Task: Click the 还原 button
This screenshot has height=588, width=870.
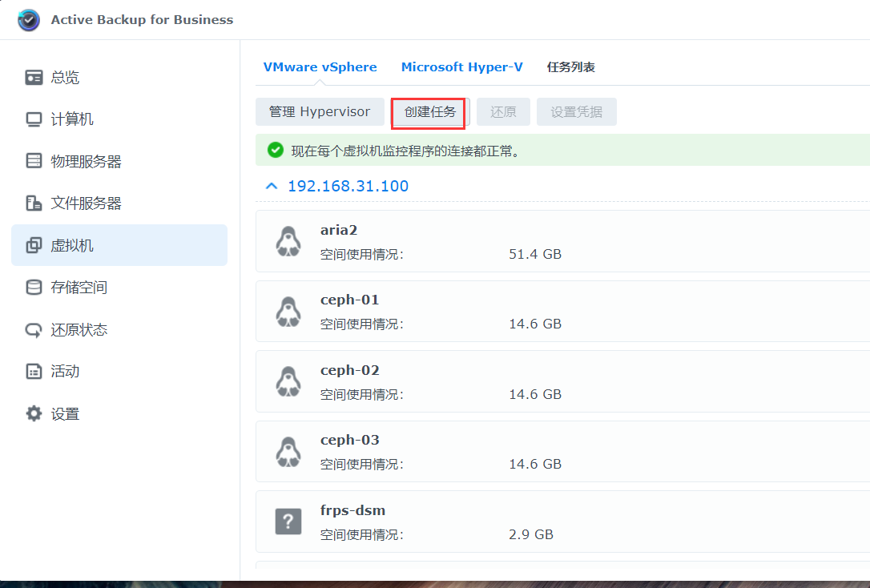Action: (503, 112)
